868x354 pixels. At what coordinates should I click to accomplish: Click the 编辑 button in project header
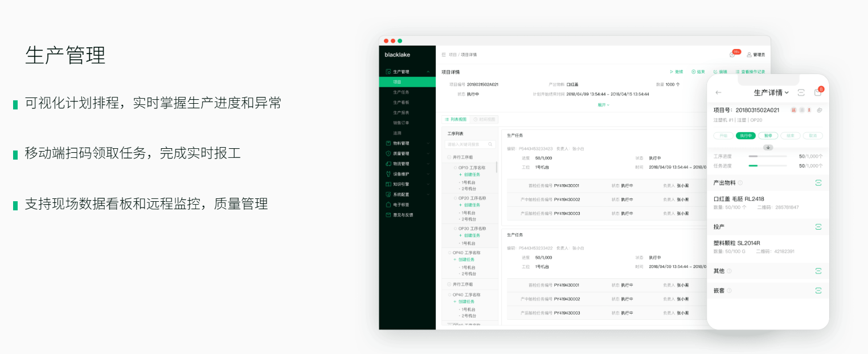720,72
